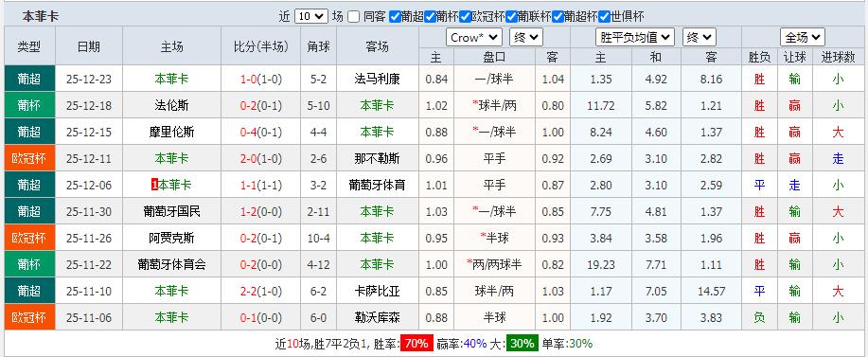The height and width of the screenshot is (357, 868).
Task: Click the 葡超 league badge for 25-12-23
Action: [x=30, y=79]
